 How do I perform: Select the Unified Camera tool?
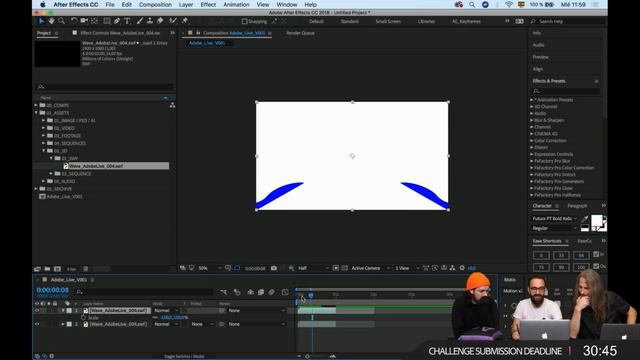[84, 21]
